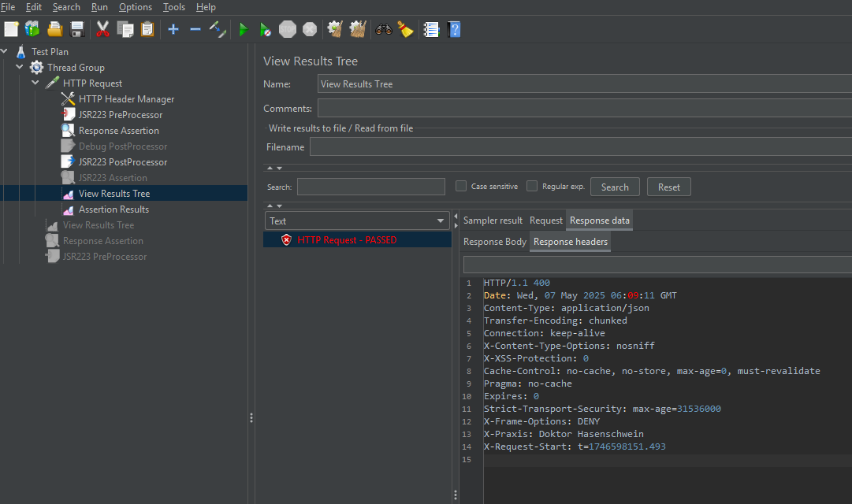Image resolution: width=852 pixels, height=504 pixels.
Task: Click the Clear All results broom icon
Action: click(x=357, y=29)
